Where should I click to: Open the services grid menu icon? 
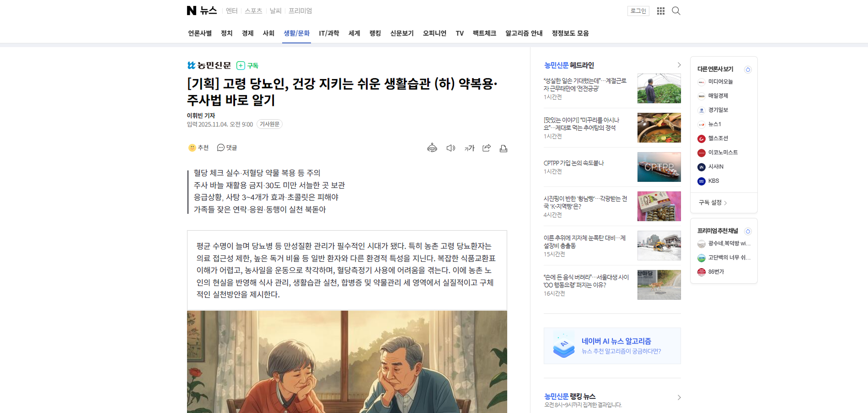point(661,11)
